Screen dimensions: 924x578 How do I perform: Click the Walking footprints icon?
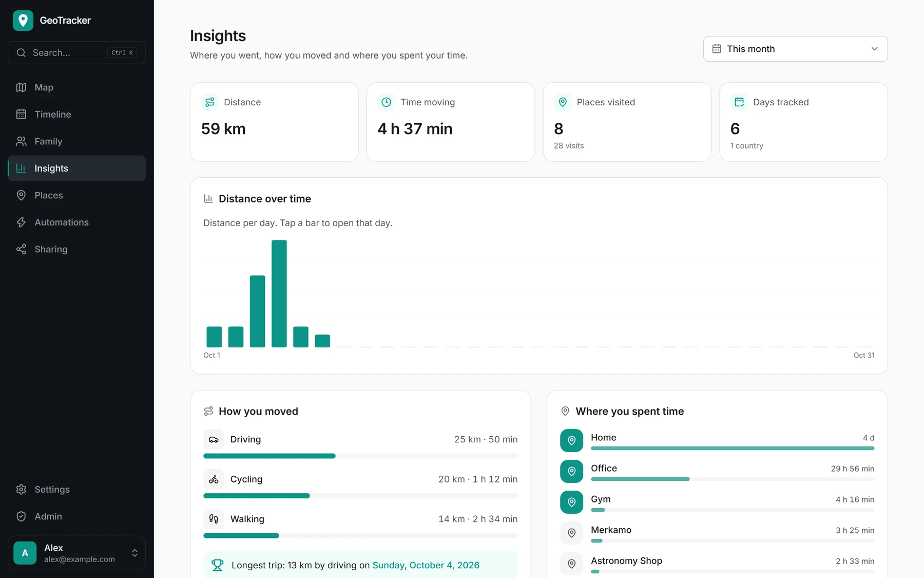[214, 519]
